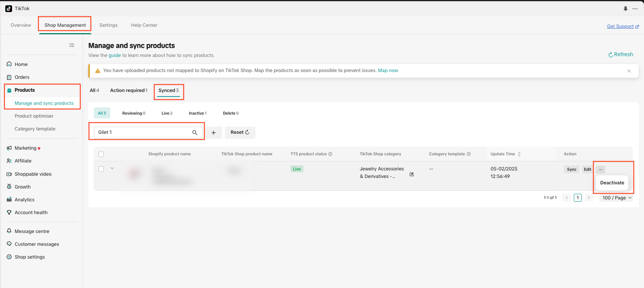The image size is (644, 288).
Task: Open Product optimiser in sidebar
Action: [34, 116]
